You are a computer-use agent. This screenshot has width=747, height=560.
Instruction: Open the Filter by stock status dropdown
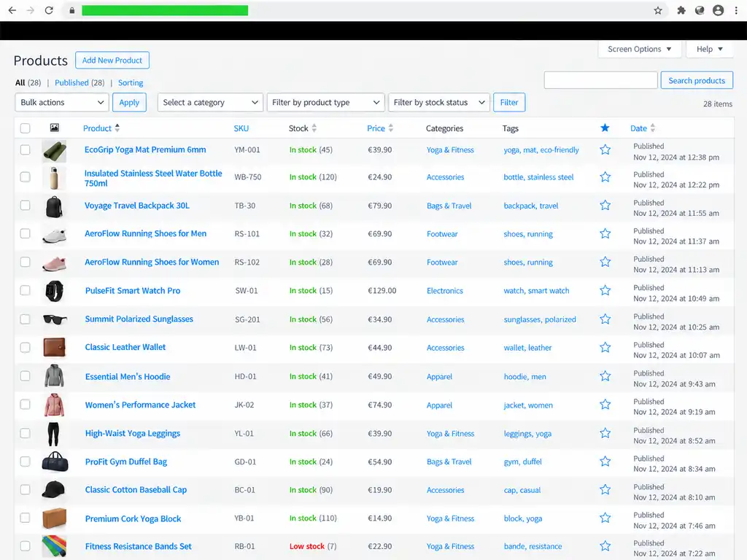438,102
